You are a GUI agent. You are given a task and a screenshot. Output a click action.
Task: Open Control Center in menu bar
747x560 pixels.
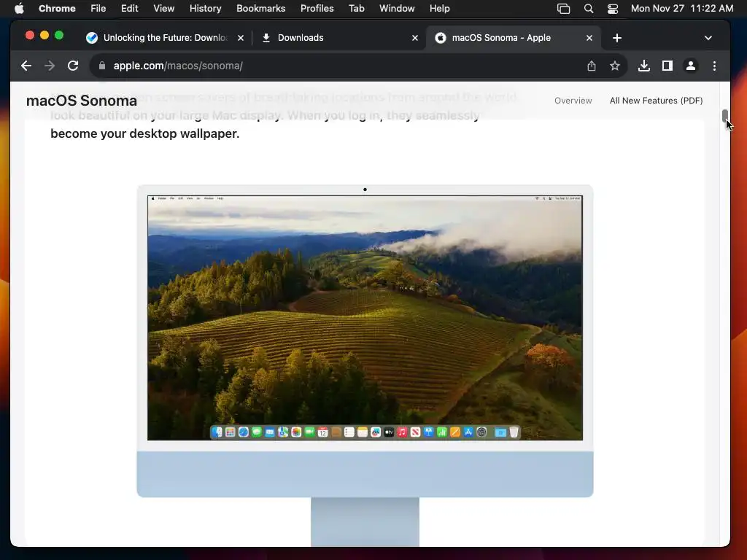(613, 8)
